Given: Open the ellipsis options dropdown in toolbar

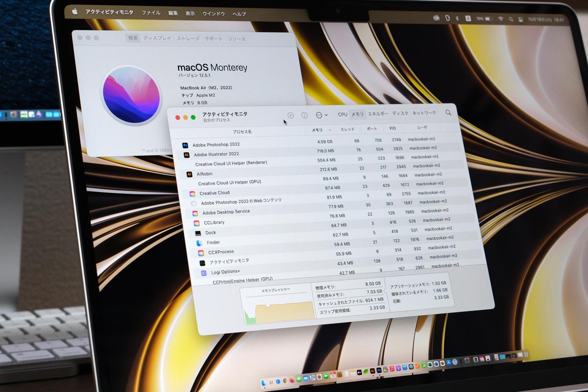Looking at the screenshot, I should 321,115.
